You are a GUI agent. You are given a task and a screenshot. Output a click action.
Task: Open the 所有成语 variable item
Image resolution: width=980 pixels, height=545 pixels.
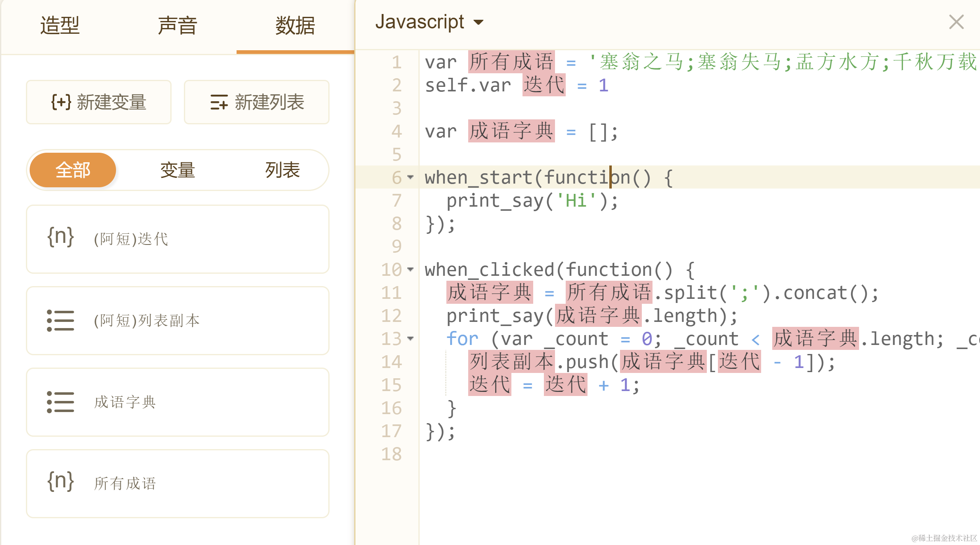coord(178,483)
